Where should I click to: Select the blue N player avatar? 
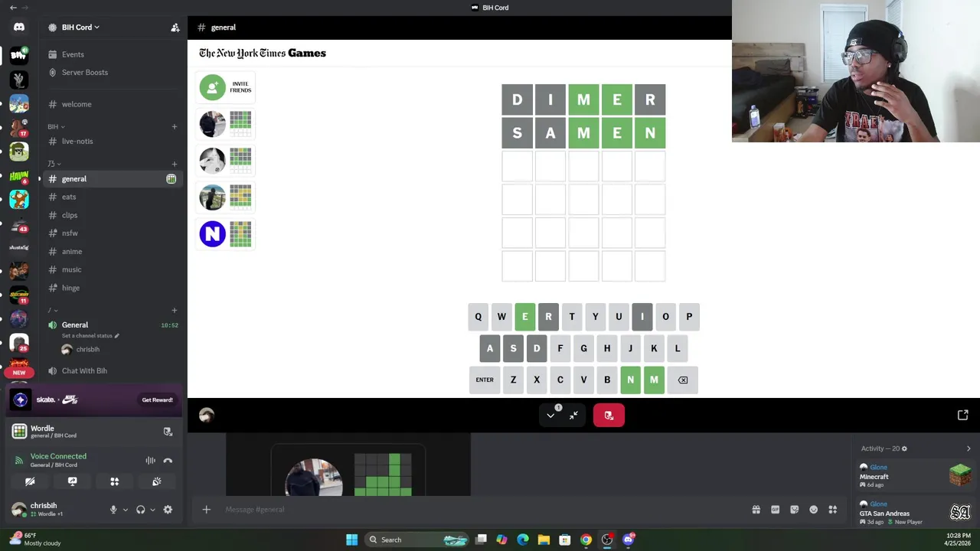[213, 234]
